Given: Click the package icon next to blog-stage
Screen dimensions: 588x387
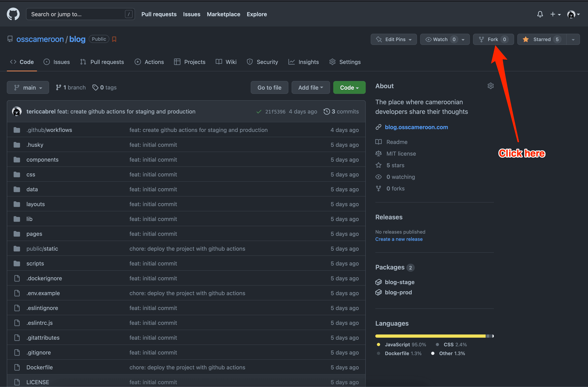Looking at the screenshot, I should pos(379,282).
